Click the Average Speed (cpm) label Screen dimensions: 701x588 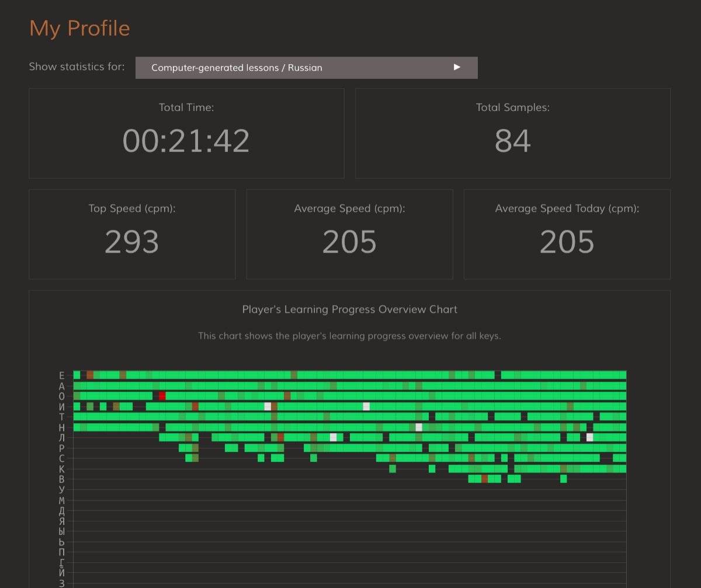(x=349, y=209)
